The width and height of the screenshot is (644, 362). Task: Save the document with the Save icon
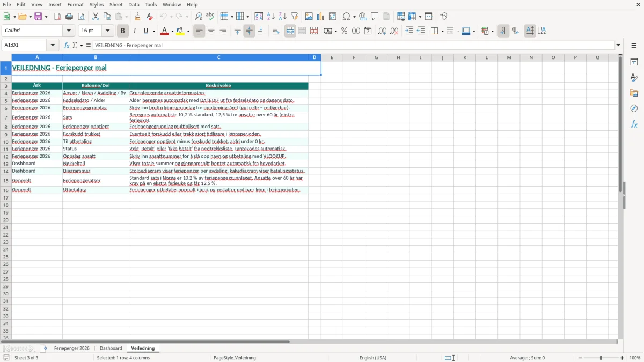38,17
